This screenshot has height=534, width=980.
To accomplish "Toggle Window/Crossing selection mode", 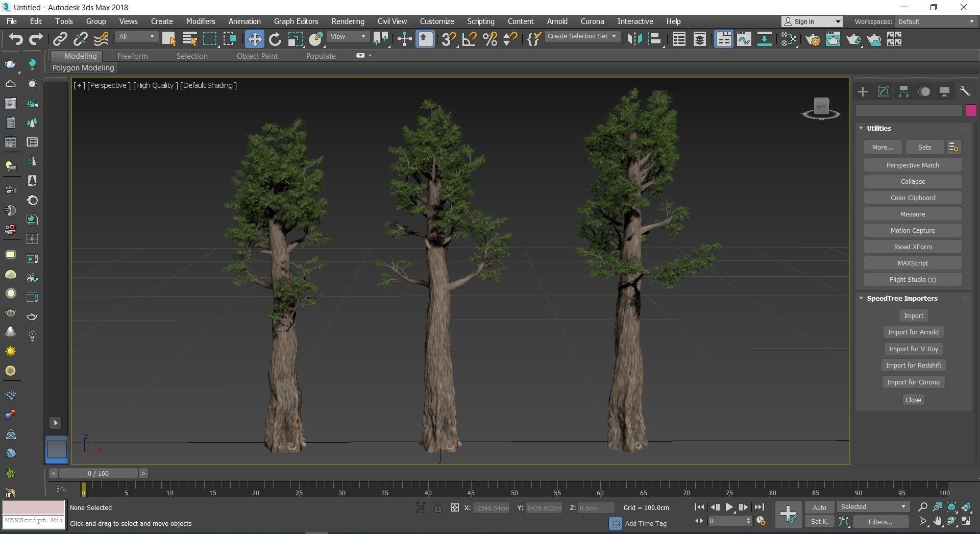I will point(230,39).
